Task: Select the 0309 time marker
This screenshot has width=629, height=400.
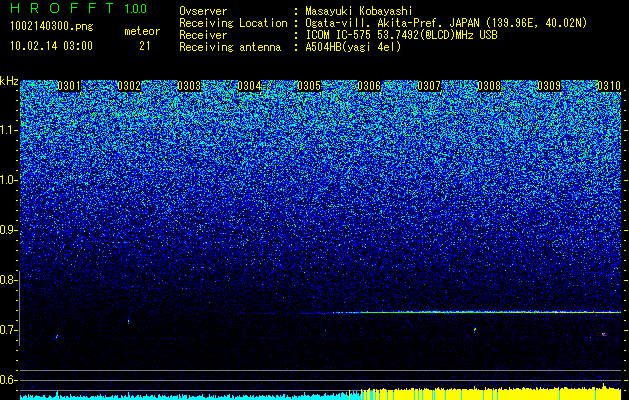Action: [x=549, y=86]
